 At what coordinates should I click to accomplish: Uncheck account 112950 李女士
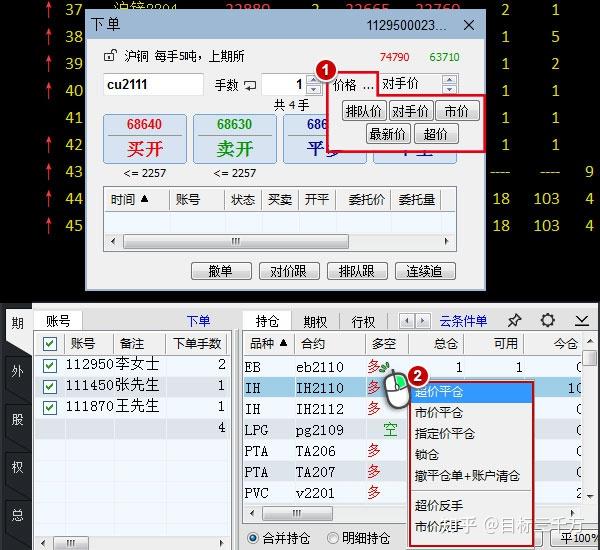coord(50,366)
